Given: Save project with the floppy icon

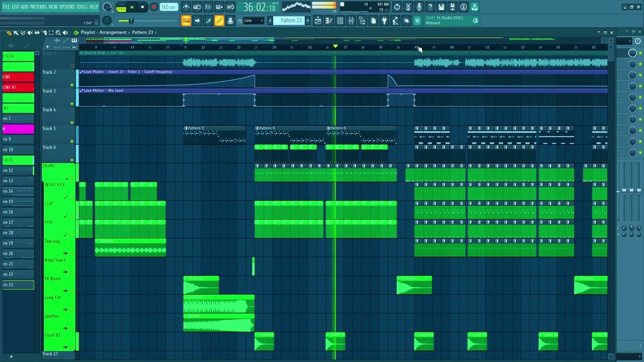Looking at the screenshot, I should coord(441,7).
